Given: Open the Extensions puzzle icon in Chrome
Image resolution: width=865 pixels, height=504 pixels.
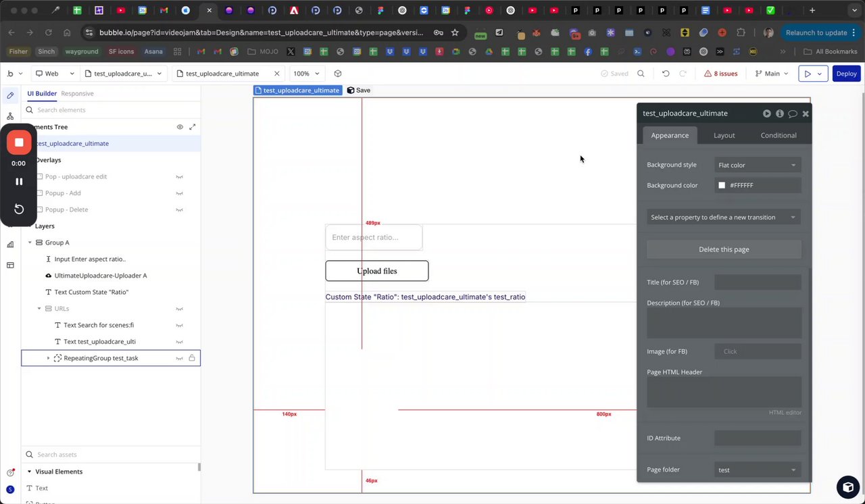Looking at the screenshot, I should click(741, 32).
